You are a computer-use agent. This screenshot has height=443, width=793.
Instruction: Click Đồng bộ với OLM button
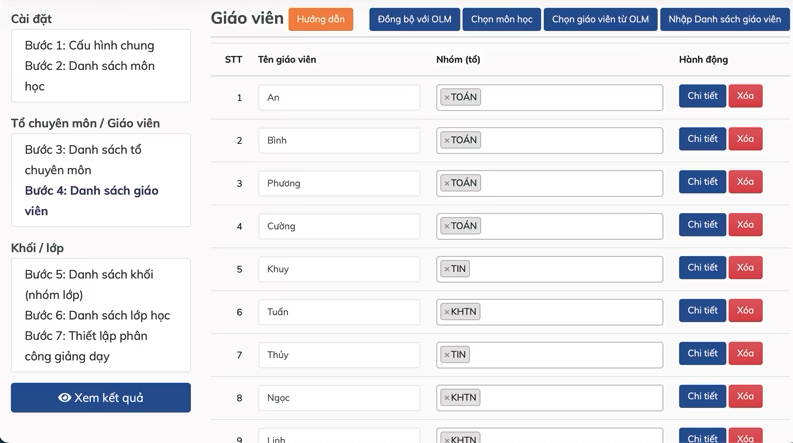(414, 19)
